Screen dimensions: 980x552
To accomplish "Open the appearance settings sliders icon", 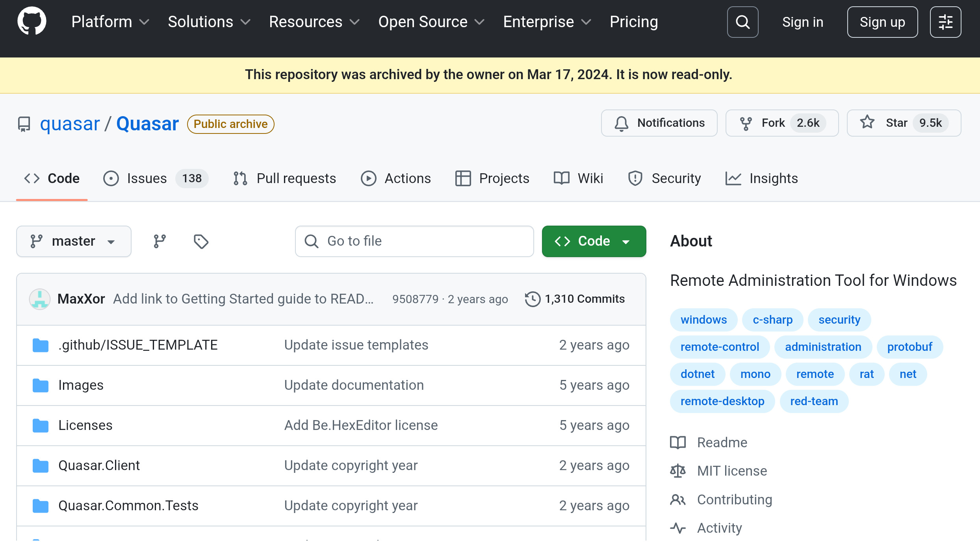I will coord(945,22).
